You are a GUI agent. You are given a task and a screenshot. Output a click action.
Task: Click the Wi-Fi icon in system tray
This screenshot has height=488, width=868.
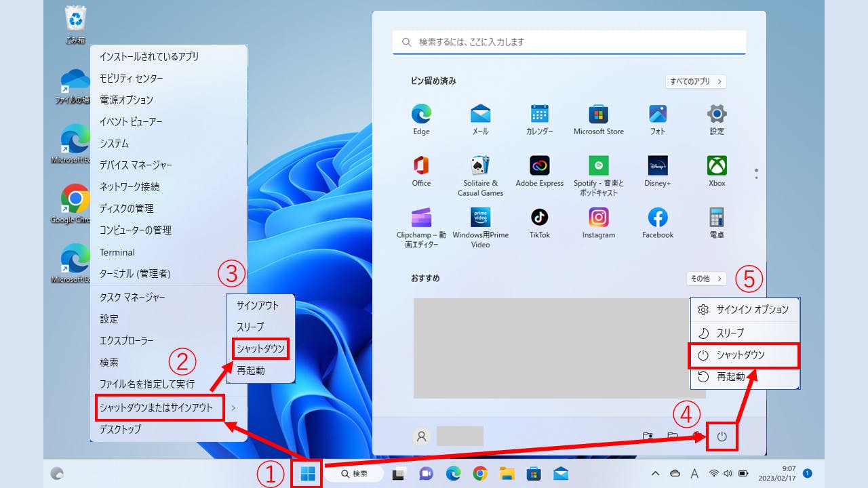714,473
